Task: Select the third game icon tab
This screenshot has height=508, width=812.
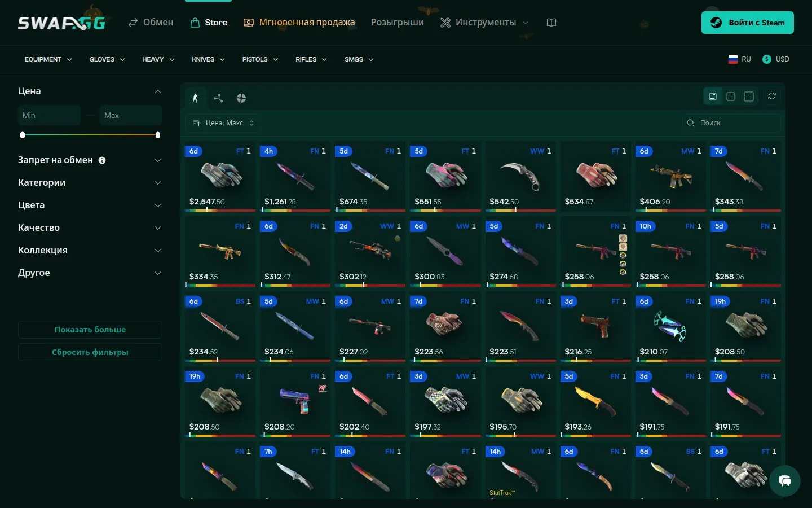Action: (x=241, y=98)
